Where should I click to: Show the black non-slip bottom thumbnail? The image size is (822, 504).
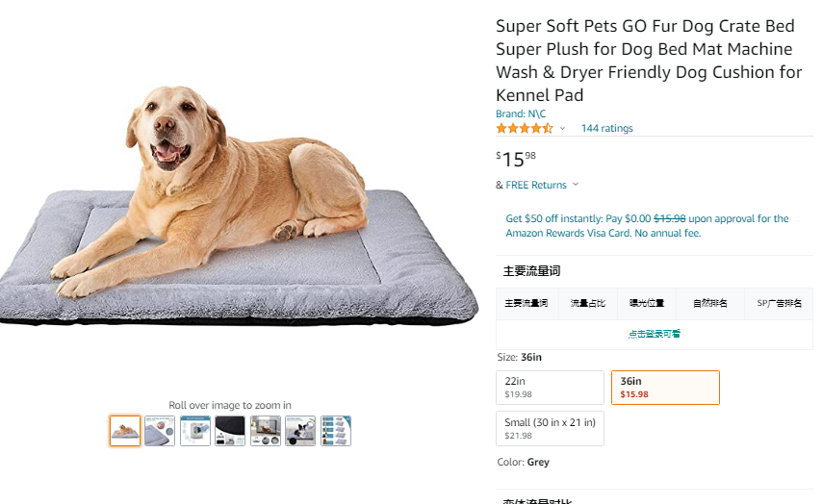click(x=230, y=431)
